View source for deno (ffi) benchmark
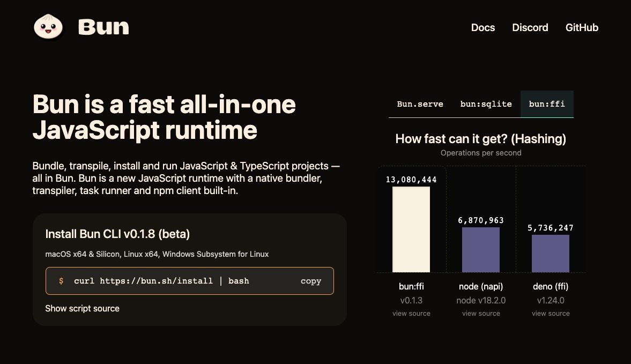The image size is (631, 364). click(x=551, y=313)
